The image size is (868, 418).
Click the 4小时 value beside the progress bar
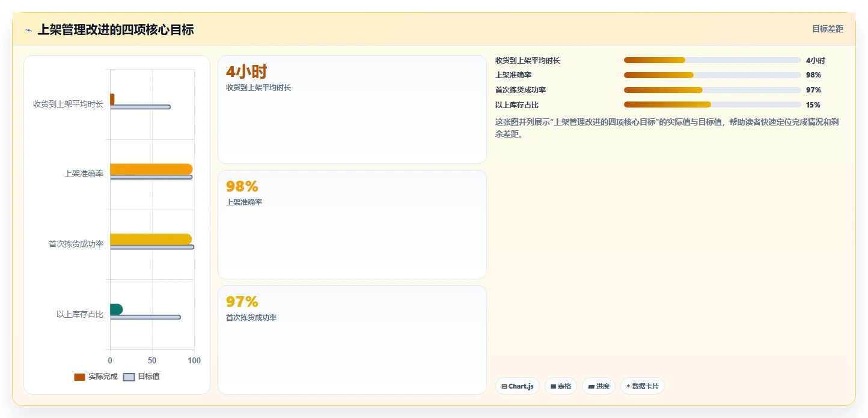click(x=815, y=60)
